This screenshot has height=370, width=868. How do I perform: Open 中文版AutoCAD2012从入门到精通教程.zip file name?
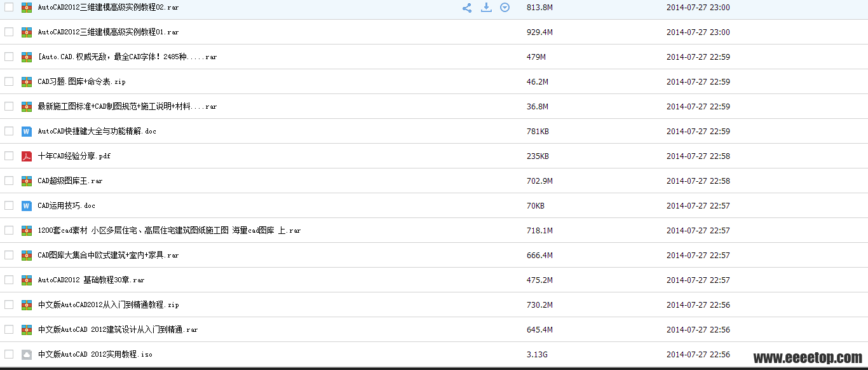[x=108, y=305]
